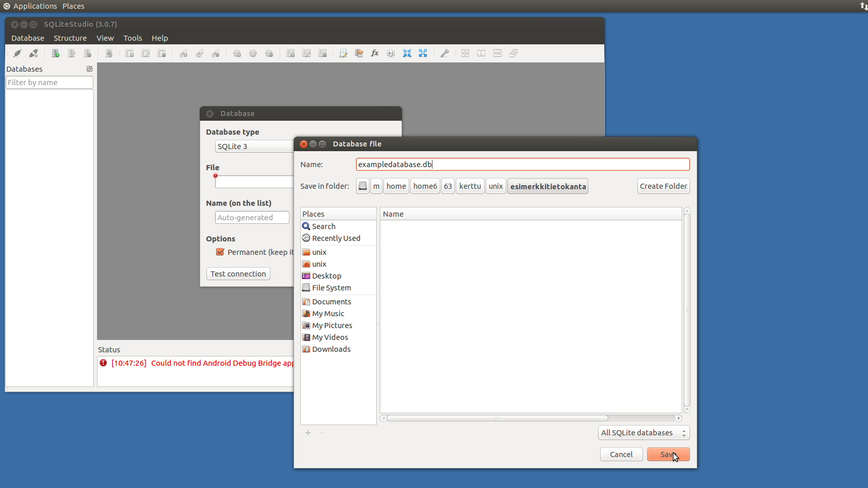Click the Delete view toolbar icon

323,53
